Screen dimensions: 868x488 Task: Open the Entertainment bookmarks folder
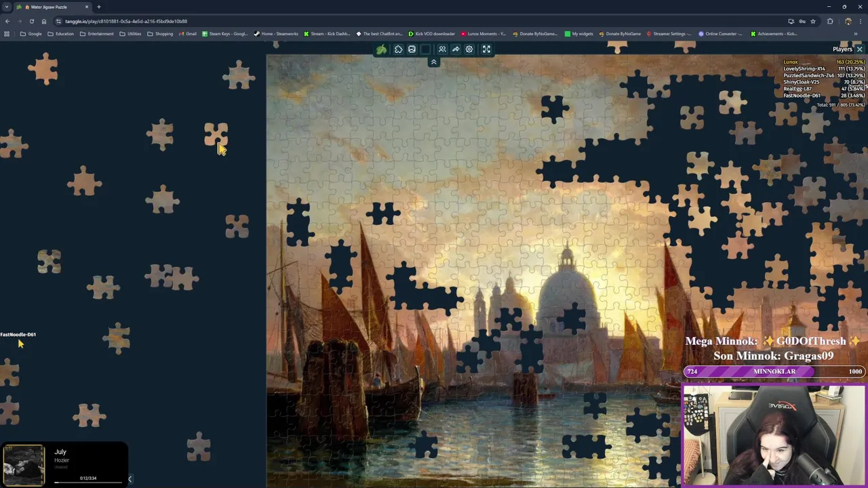(96, 33)
